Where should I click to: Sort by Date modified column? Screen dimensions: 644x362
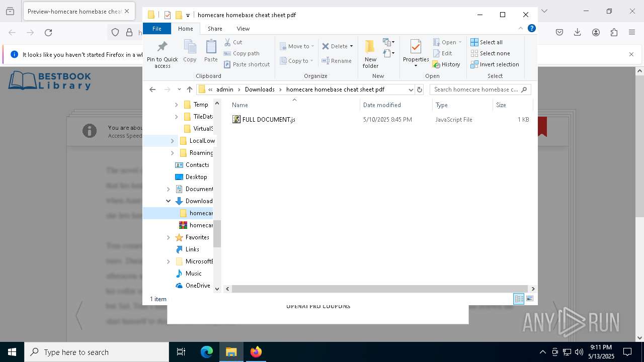click(396, 105)
